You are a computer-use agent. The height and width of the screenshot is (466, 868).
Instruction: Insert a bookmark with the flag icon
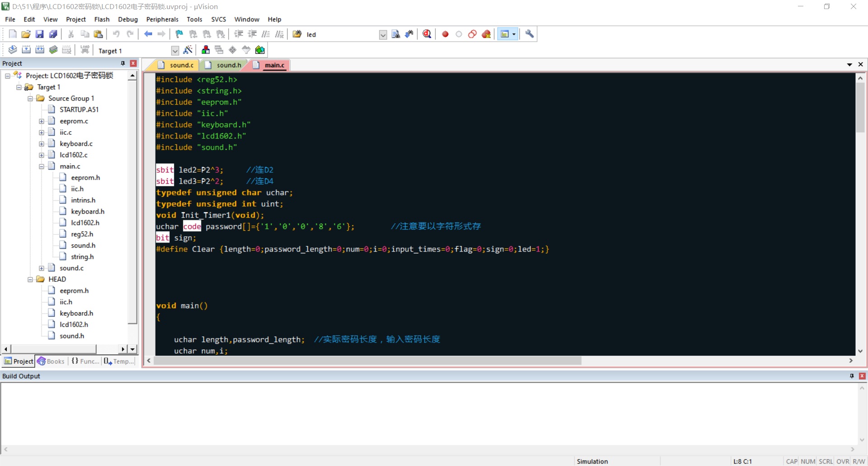tap(179, 34)
